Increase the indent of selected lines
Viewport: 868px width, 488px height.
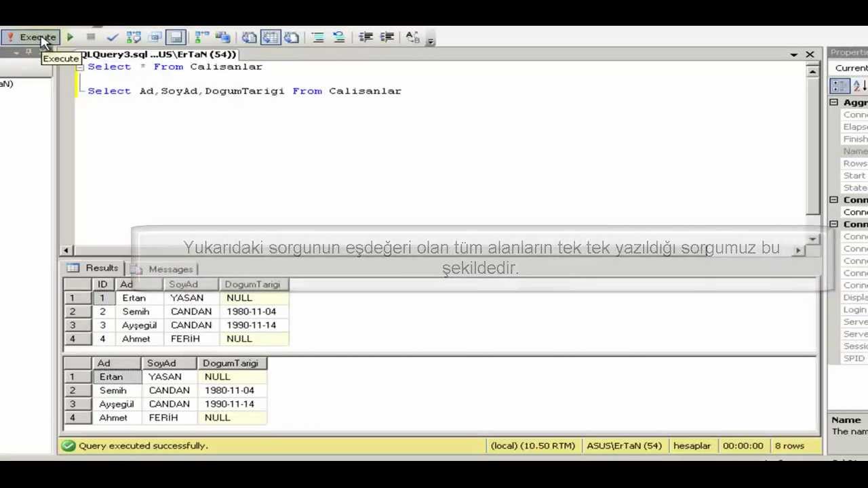click(387, 37)
